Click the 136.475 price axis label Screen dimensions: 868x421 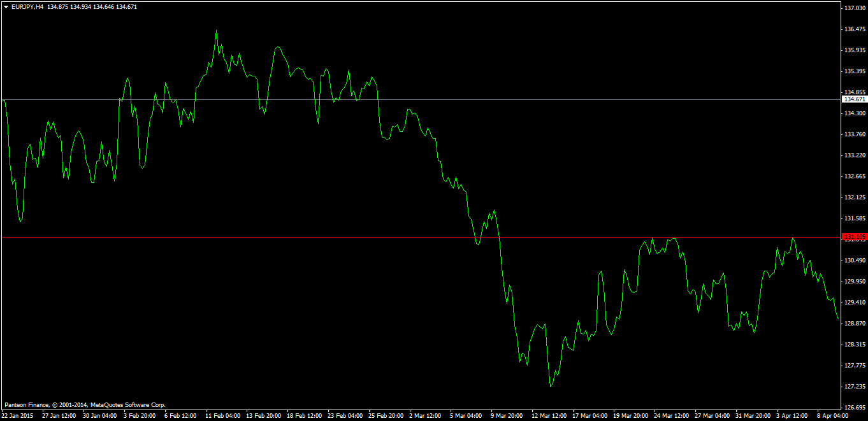854,29
